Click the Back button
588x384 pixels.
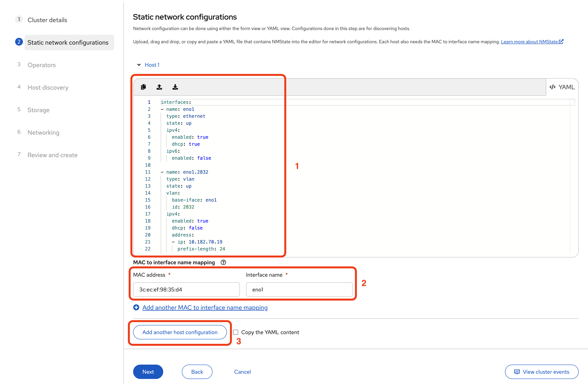[197, 372]
